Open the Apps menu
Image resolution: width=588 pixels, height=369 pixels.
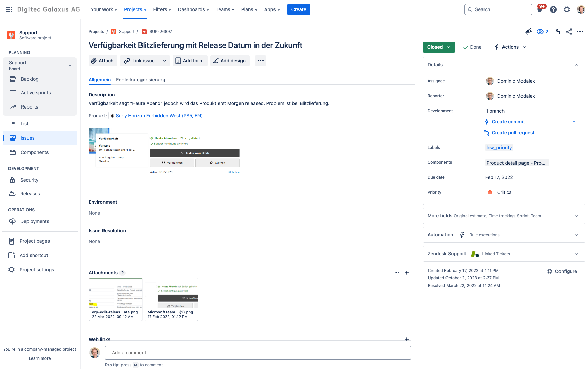click(272, 9)
